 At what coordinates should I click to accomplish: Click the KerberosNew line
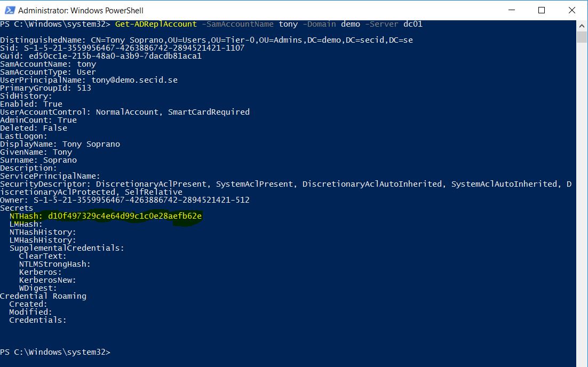(x=47, y=280)
